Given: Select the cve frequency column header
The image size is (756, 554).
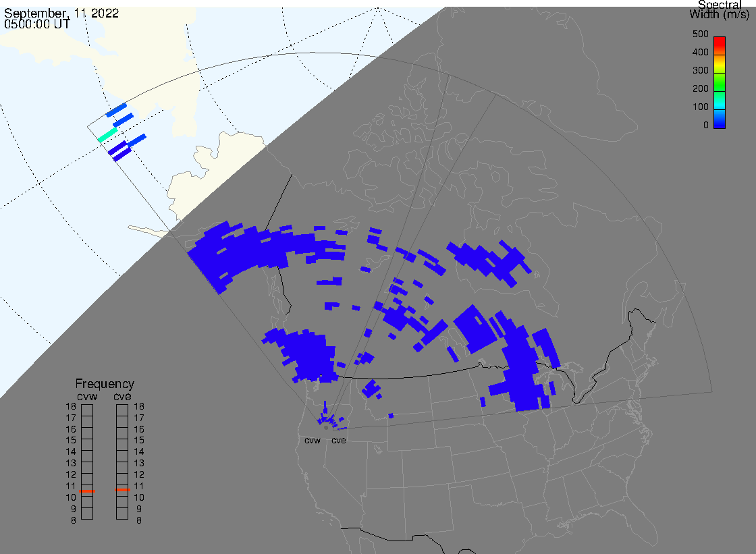Looking at the screenshot, I should tap(122, 397).
